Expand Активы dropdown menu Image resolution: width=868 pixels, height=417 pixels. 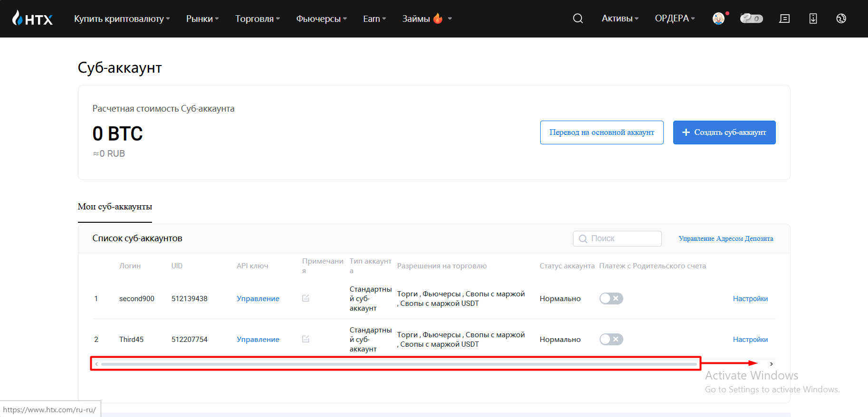(x=620, y=19)
